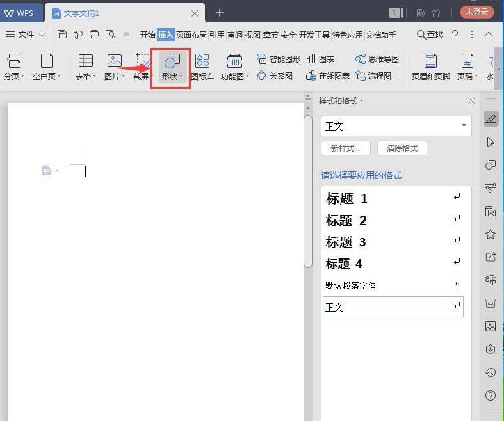
Task: Open the 表格 table insert tool
Action: point(86,67)
